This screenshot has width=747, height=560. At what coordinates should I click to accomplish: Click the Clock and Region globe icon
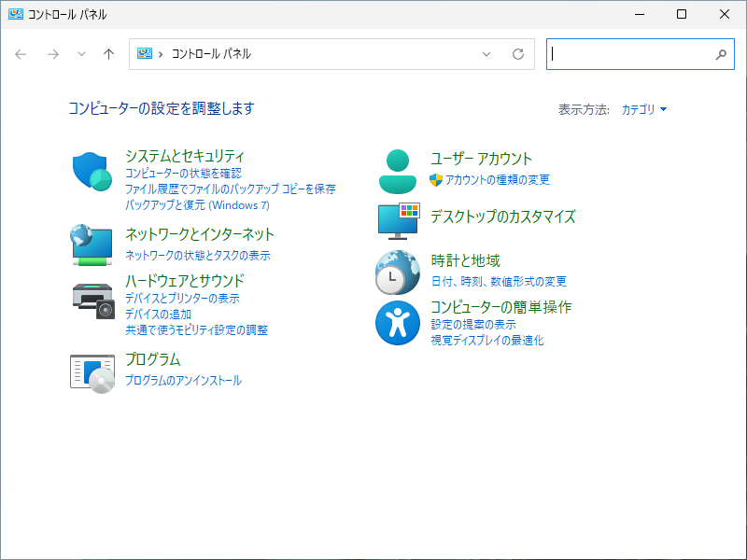pyautogui.click(x=399, y=272)
